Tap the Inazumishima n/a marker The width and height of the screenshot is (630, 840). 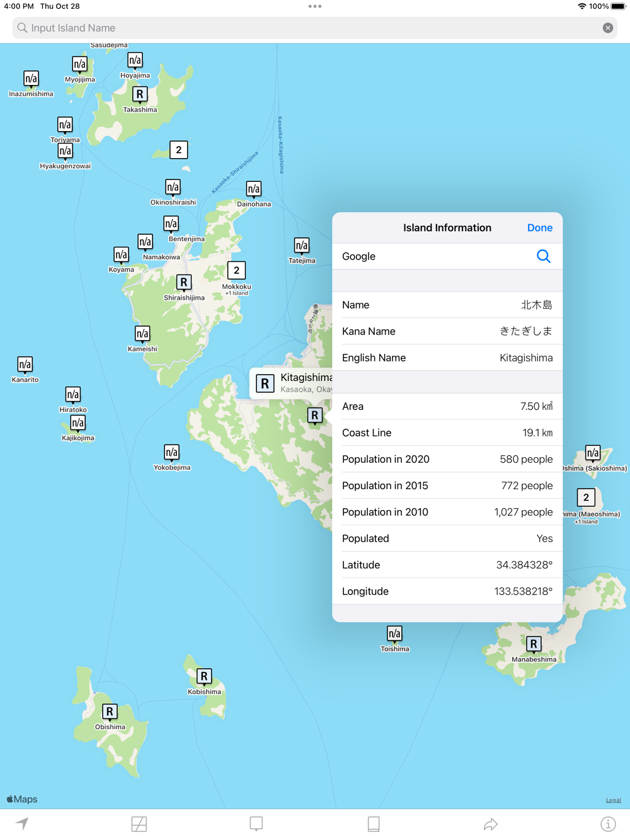[31, 79]
